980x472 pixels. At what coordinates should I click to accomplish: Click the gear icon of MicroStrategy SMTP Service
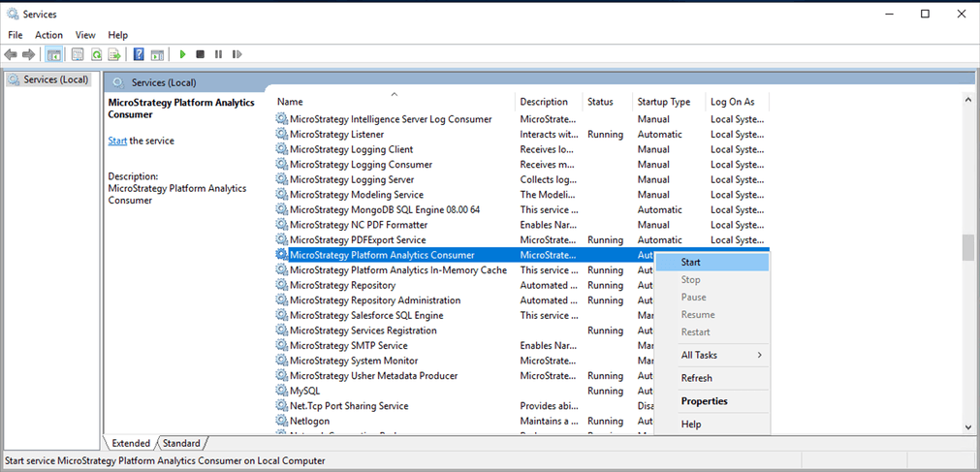pyautogui.click(x=282, y=346)
